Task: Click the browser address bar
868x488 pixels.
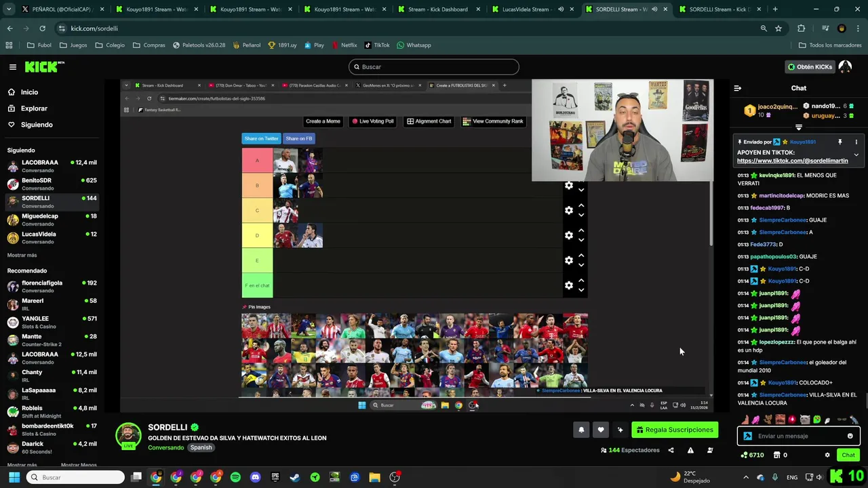Action: click(407, 28)
